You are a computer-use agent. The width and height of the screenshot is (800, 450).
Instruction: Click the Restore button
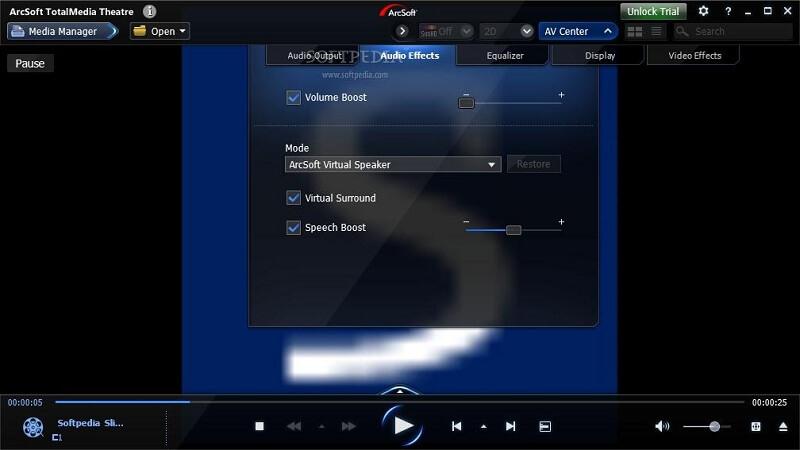tap(534, 164)
